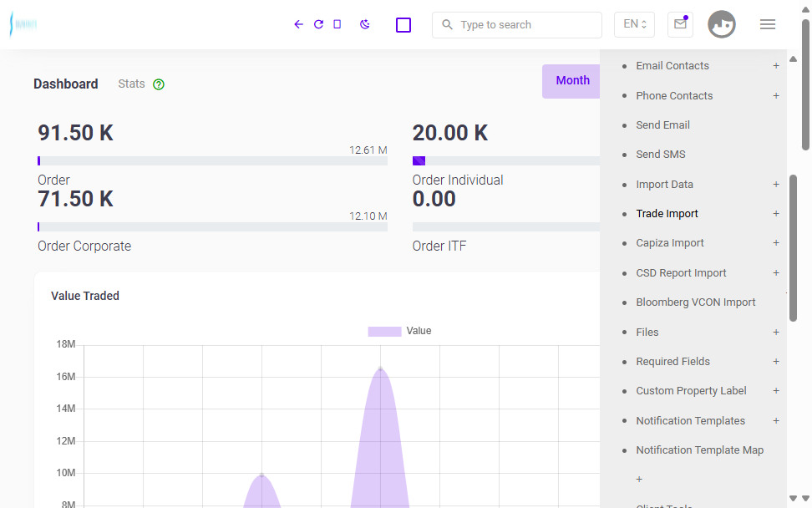Expand Capiza Import plus icon

click(x=776, y=243)
